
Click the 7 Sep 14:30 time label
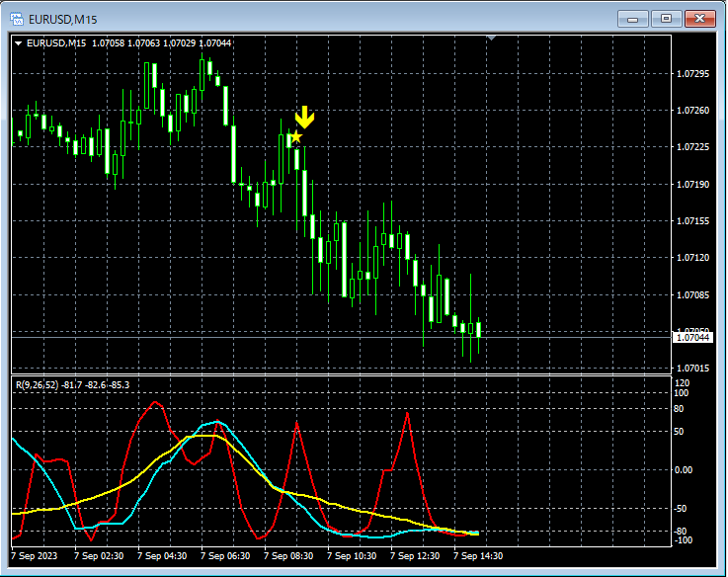[478, 555]
